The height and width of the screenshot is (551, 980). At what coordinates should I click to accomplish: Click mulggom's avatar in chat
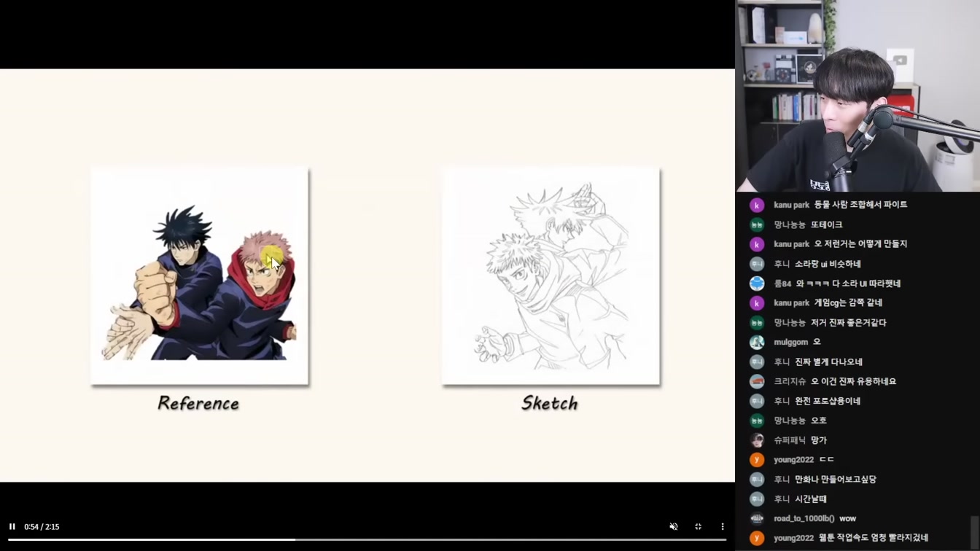(757, 342)
